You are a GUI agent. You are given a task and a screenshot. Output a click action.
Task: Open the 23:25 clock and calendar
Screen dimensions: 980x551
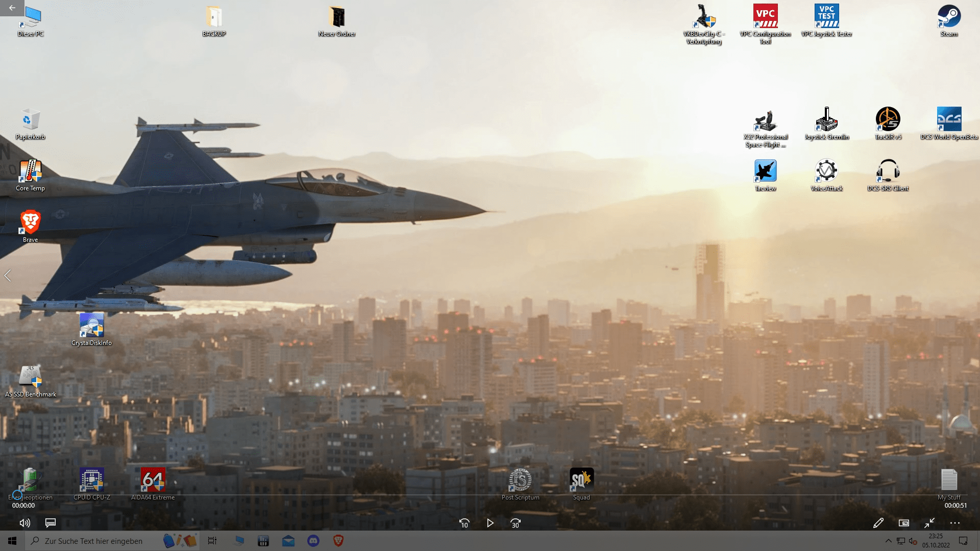click(x=936, y=541)
